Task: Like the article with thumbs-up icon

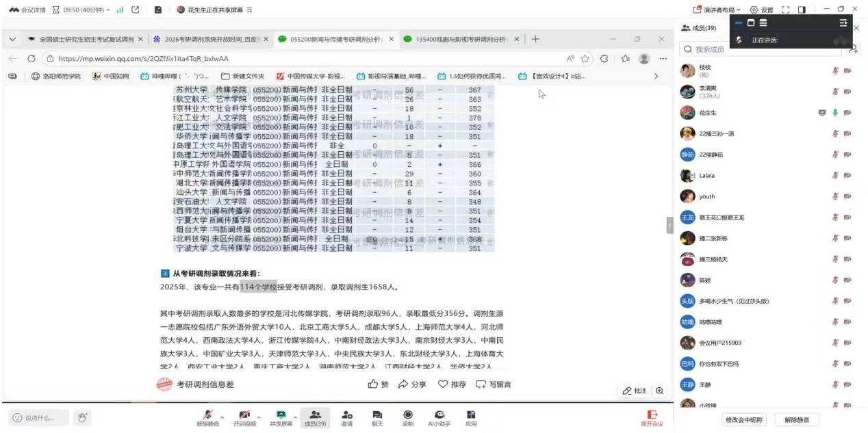Action: pos(378,384)
